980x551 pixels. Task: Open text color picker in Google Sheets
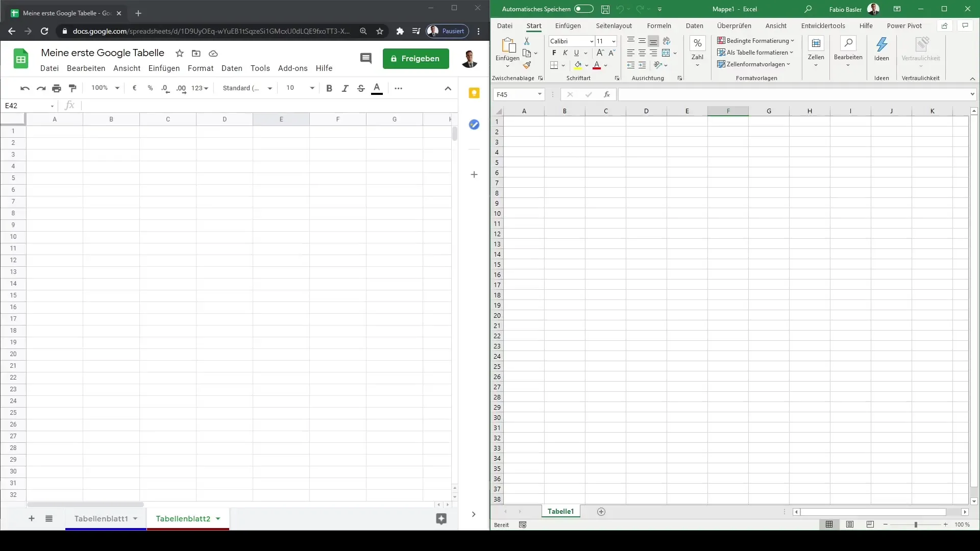377,88
